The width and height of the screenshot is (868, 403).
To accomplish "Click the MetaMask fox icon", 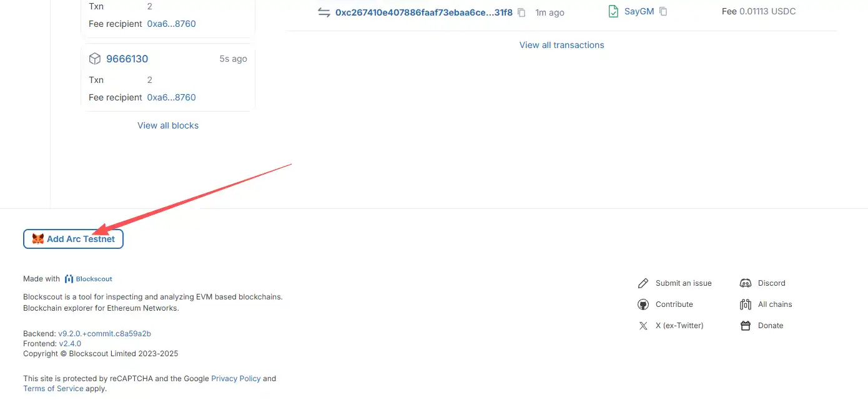I will pos(37,238).
